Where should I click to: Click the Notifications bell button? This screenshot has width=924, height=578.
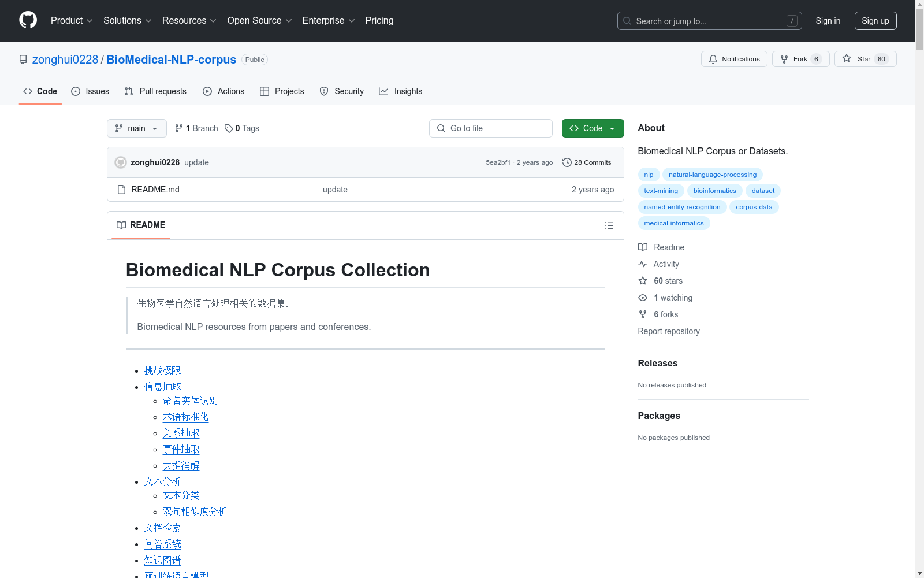point(734,59)
